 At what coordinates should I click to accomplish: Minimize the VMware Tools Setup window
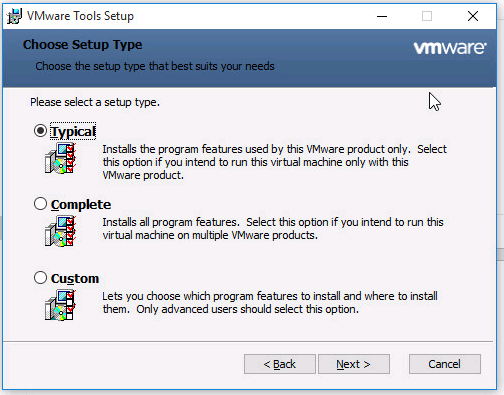[x=382, y=16]
